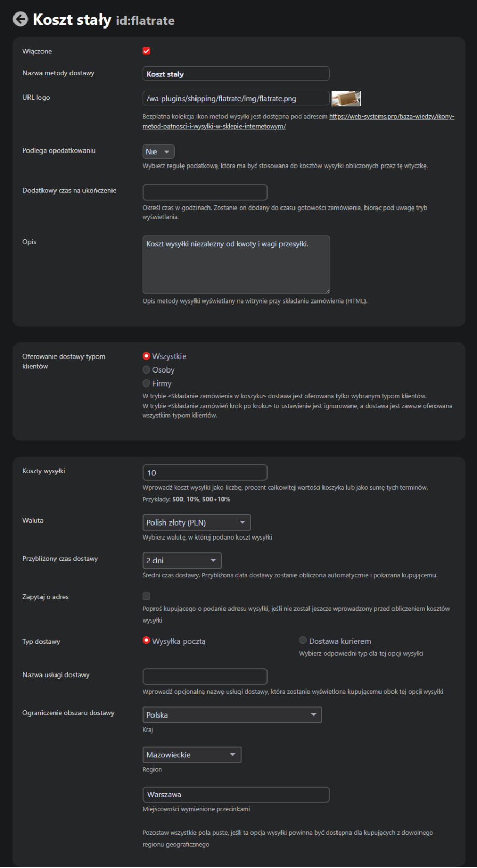Focus the Opis description textarea
The width and height of the screenshot is (477, 868).
tap(236, 265)
